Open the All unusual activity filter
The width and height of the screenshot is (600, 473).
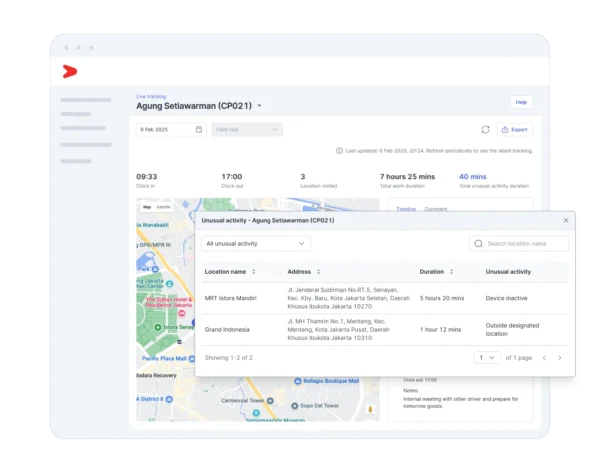[256, 244]
